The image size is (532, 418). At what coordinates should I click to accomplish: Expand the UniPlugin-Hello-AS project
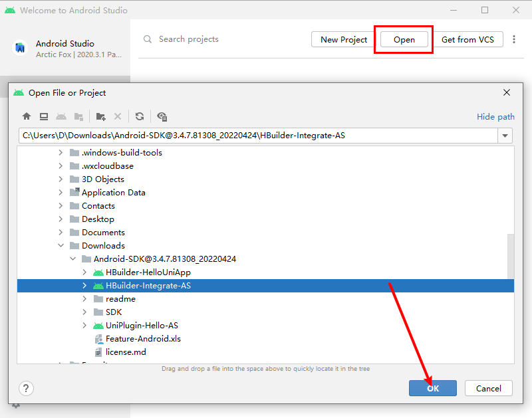pyautogui.click(x=84, y=326)
